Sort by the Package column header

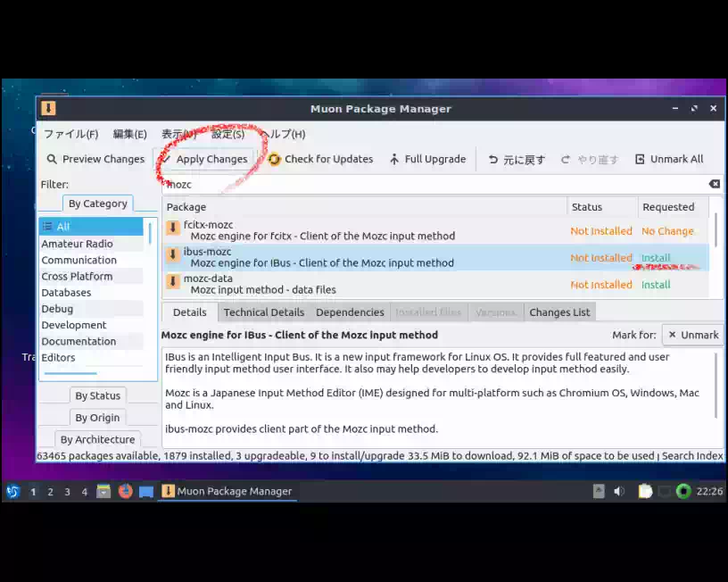[365, 207]
